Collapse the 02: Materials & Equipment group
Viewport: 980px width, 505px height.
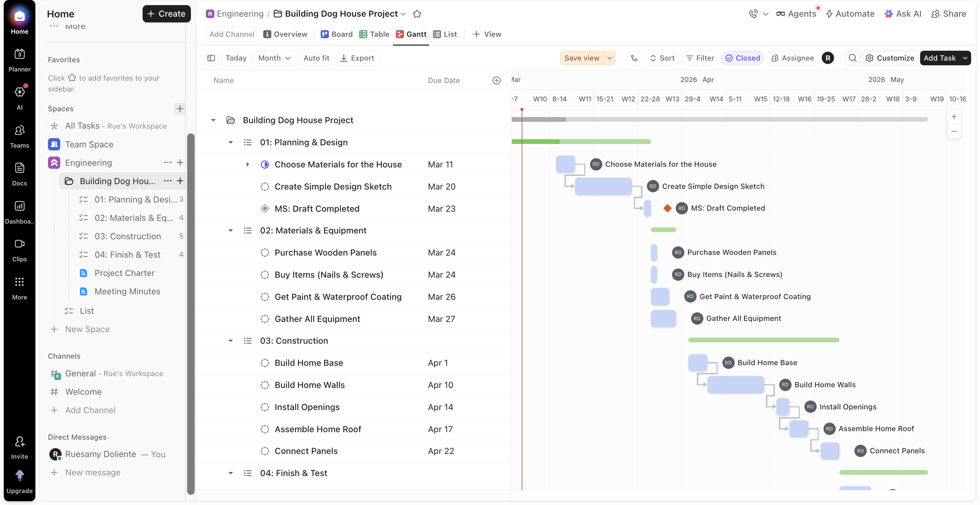point(231,230)
